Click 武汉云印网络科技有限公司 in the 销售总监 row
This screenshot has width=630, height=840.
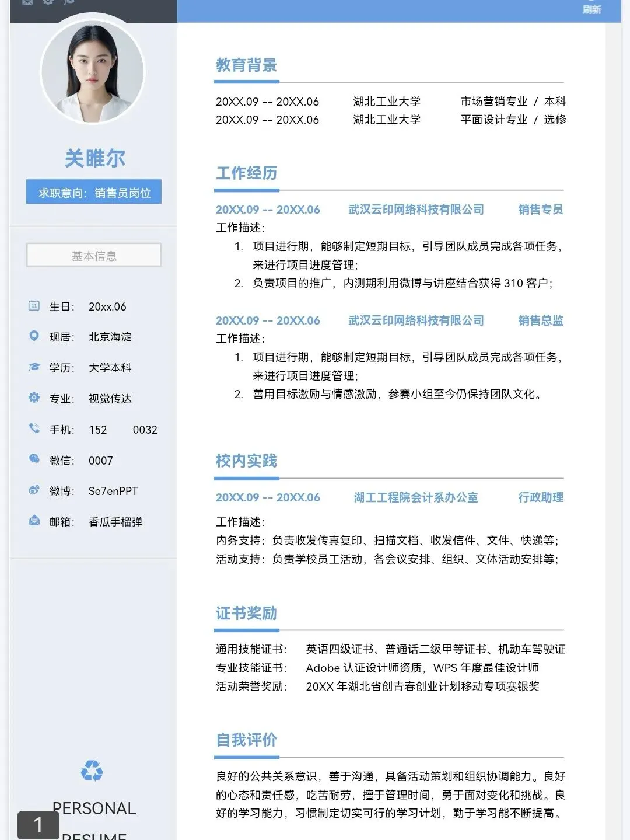coord(416,320)
